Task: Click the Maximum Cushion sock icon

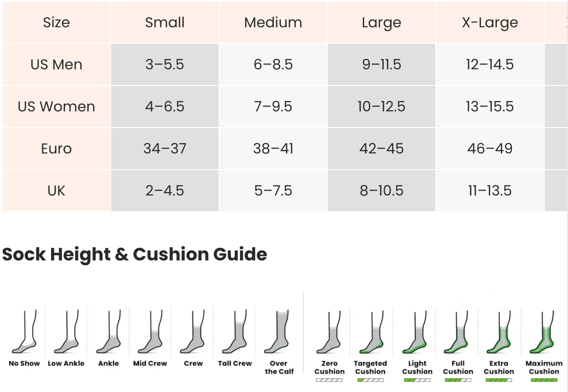Action: point(542,332)
